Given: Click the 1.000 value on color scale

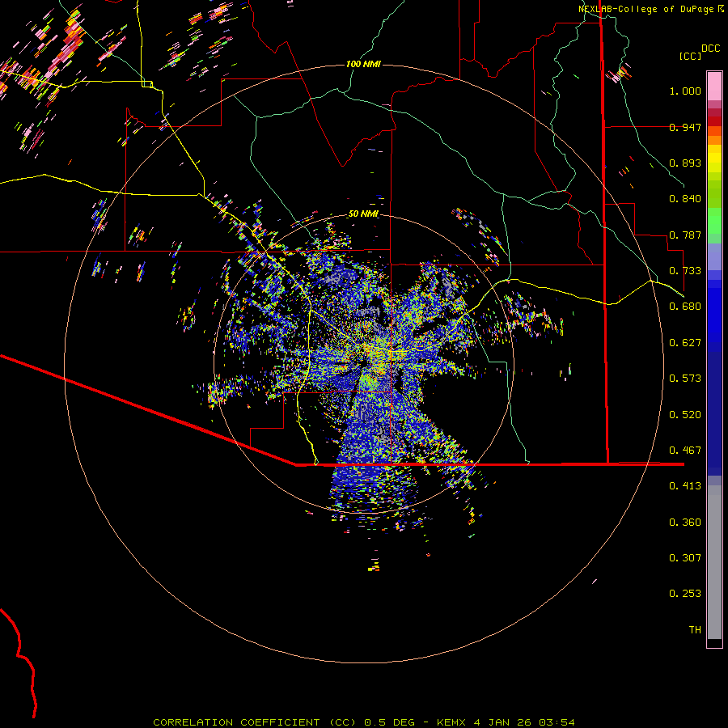Looking at the screenshot, I should (685, 91).
